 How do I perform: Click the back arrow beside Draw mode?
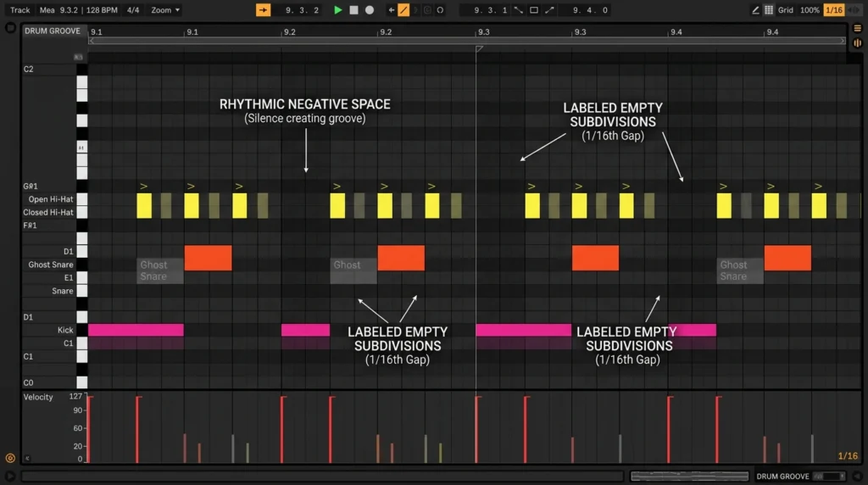pos(392,10)
